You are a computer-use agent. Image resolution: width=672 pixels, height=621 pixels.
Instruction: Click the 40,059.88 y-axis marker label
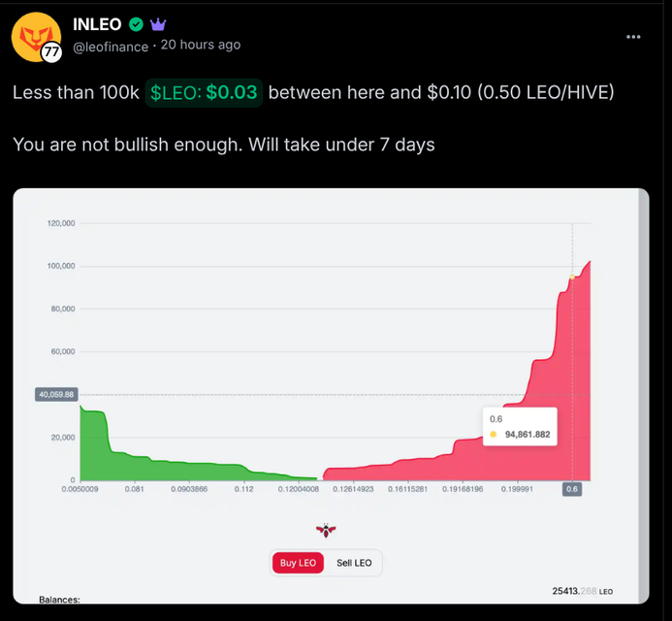point(56,394)
